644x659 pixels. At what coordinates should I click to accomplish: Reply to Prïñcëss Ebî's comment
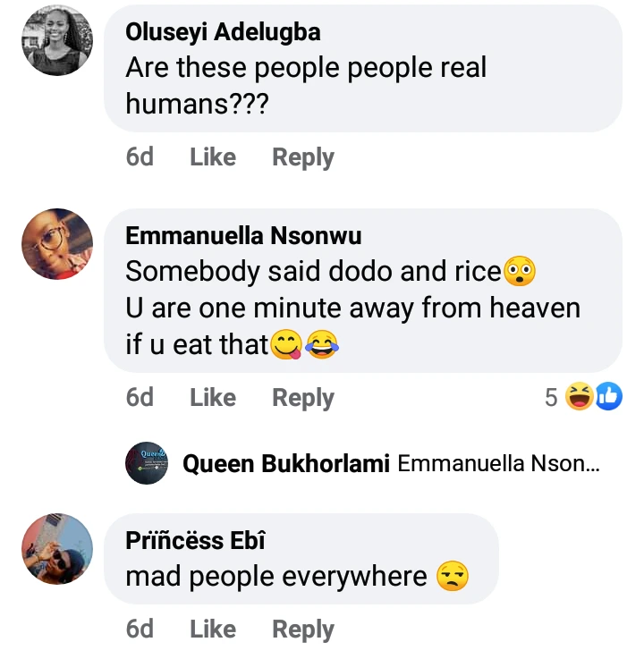pyautogui.click(x=303, y=629)
